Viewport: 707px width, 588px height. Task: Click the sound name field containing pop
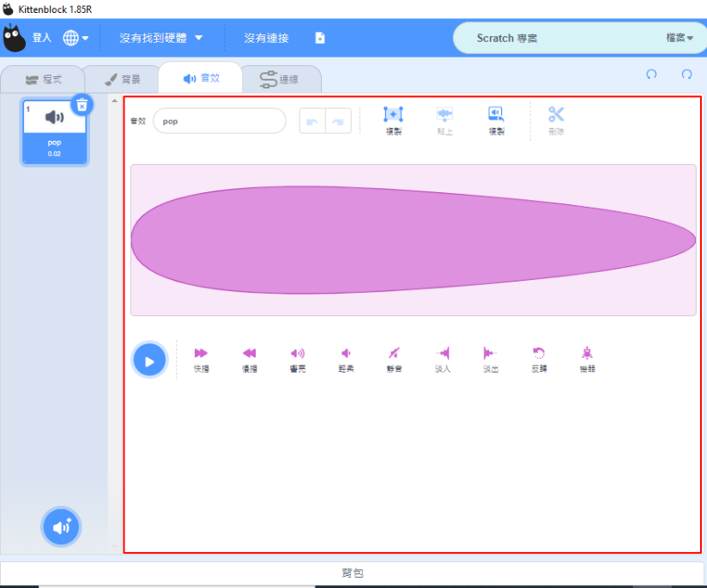(x=220, y=121)
